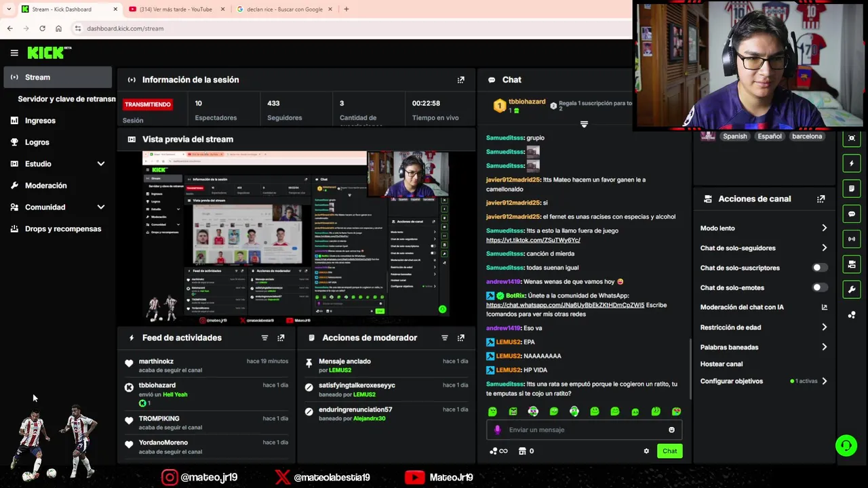
Task: Click the purple microphone icon in message box
Action: click(497, 430)
